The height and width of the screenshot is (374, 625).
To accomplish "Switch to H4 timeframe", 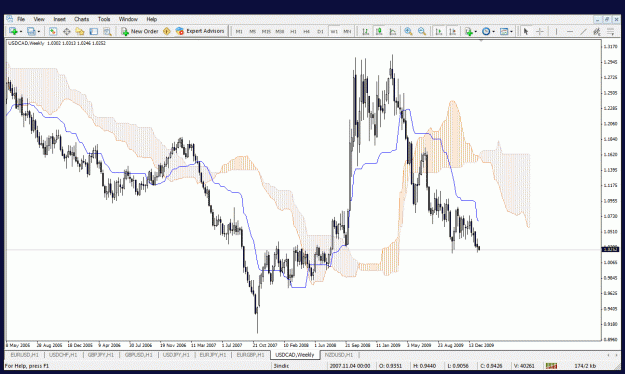I will pos(307,31).
